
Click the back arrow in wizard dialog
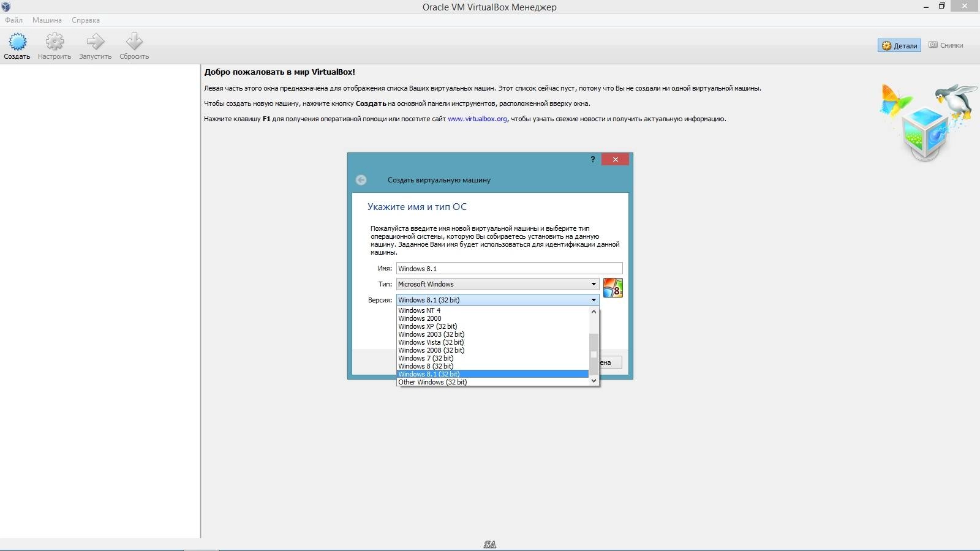(361, 180)
